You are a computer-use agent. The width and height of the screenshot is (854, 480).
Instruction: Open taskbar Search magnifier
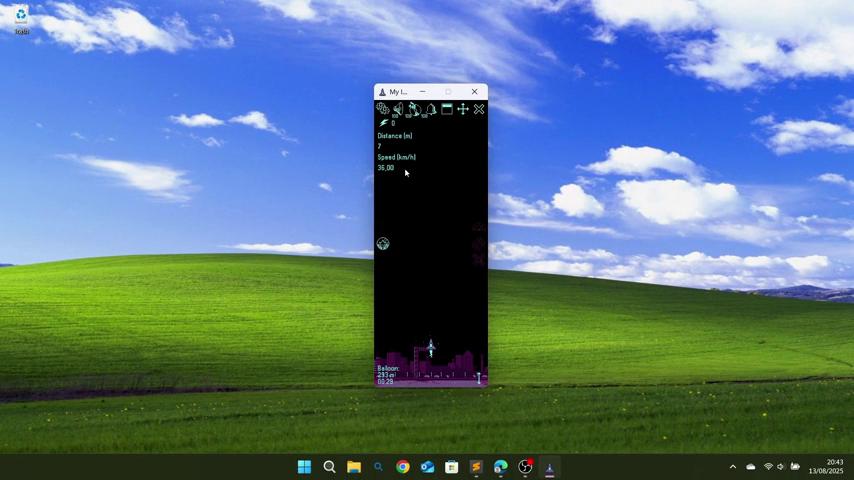pyautogui.click(x=329, y=467)
